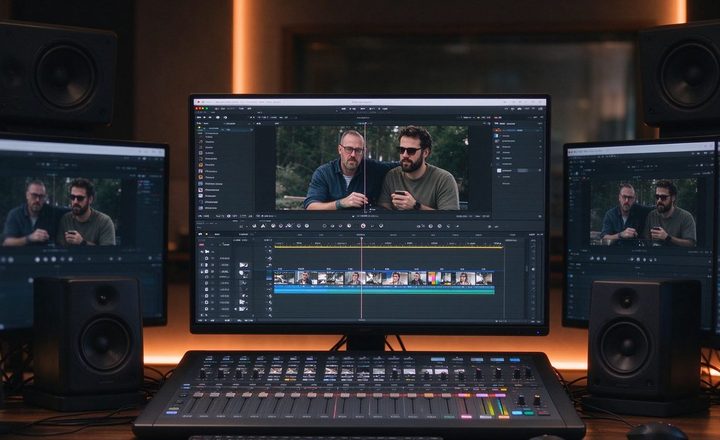Click the center monitor's program preview of two men
This screenshot has height=440, width=720.
tap(372, 168)
